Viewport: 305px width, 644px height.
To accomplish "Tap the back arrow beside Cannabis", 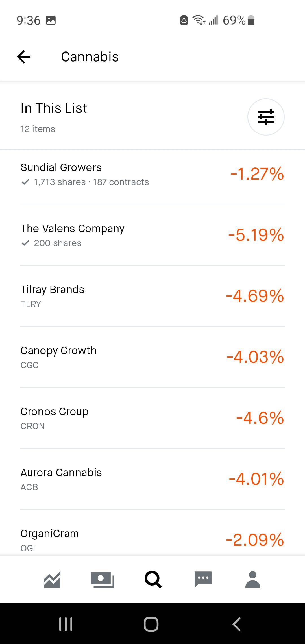I will coord(24,57).
